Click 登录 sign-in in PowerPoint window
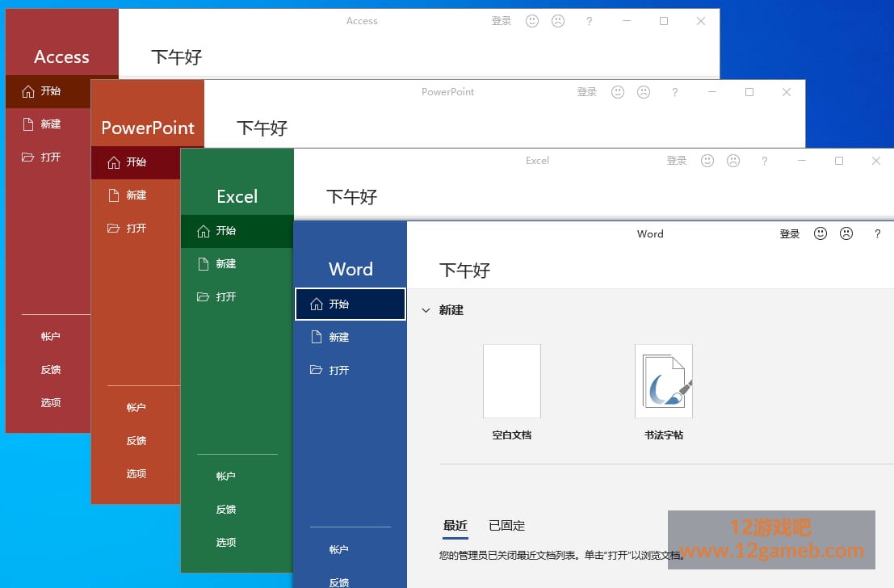Image resolution: width=894 pixels, height=588 pixels. click(x=586, y=92)
